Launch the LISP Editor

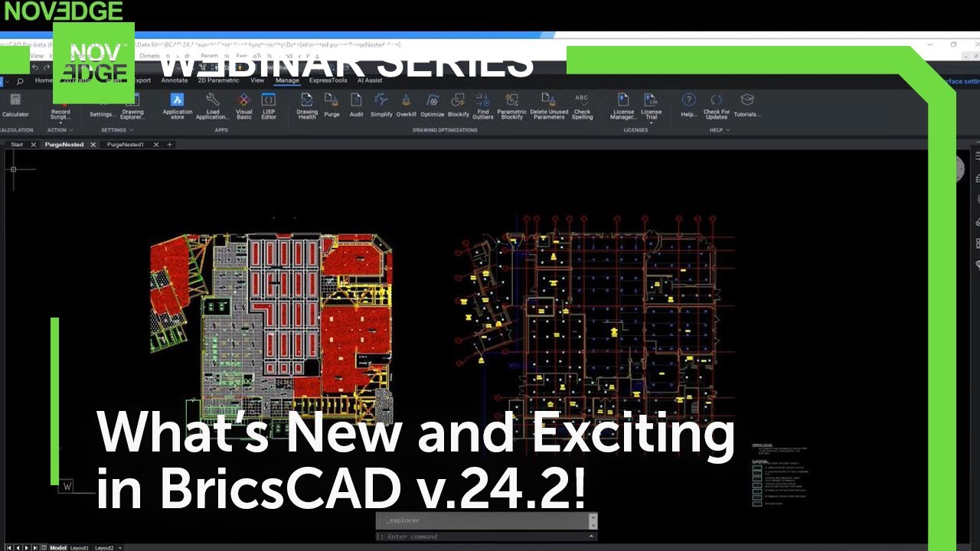point(269,106)
